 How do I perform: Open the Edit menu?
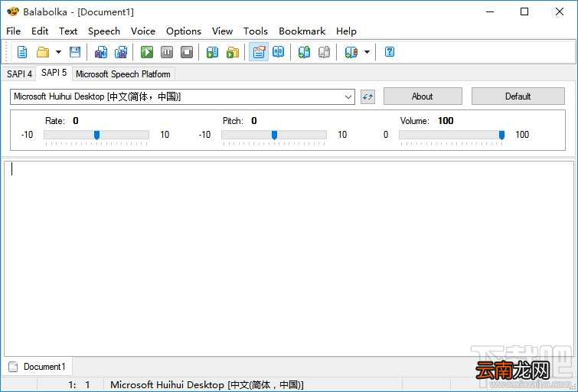tap(40, 31)
